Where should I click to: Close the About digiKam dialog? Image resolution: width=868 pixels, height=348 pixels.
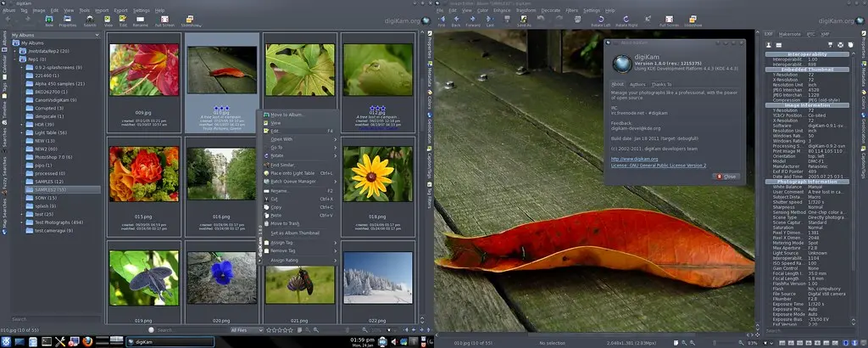[x=726, y=176]
